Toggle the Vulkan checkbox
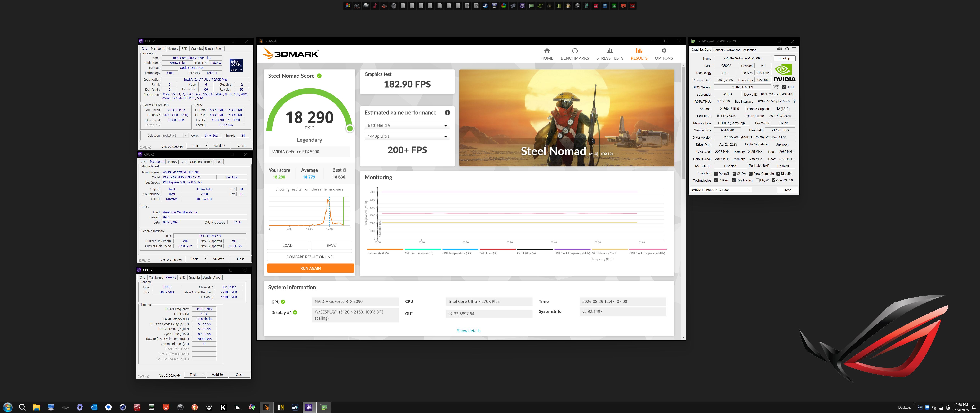This screenshot has width=980, height=413. click(x=716, y=180)
